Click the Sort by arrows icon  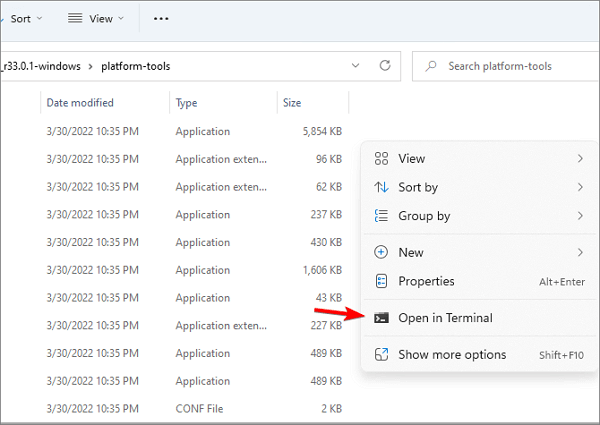coord(381,187)
